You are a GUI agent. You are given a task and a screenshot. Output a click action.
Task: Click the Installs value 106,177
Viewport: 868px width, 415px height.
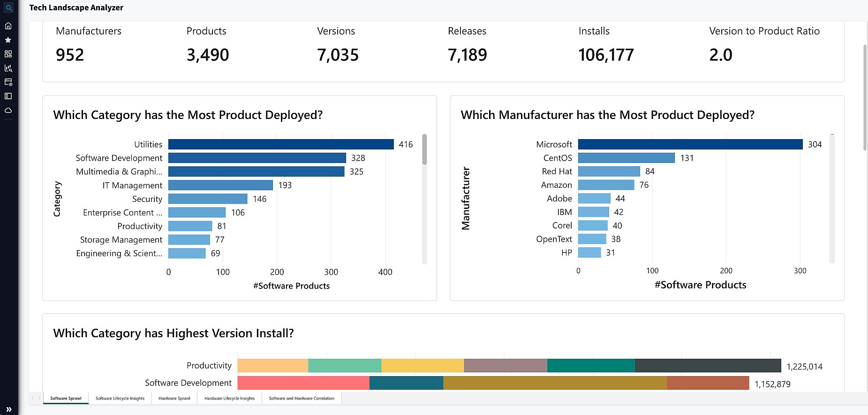tap(606, 55)
